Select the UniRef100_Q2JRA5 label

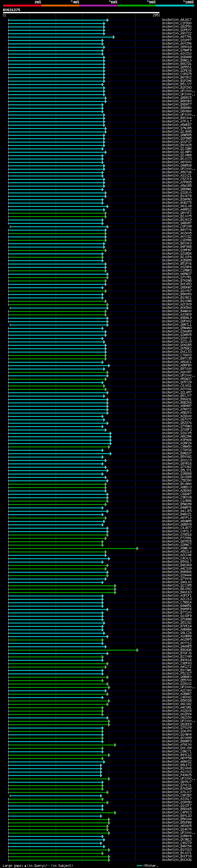point(177,131)
